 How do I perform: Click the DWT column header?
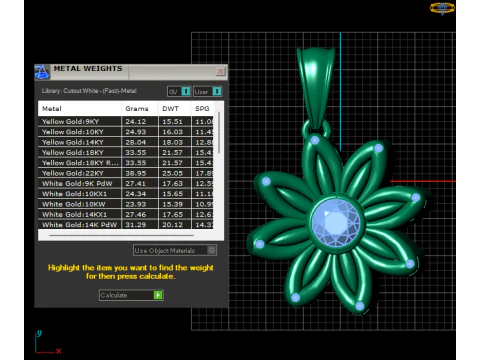pyautogui.click(x=175, y=109)
